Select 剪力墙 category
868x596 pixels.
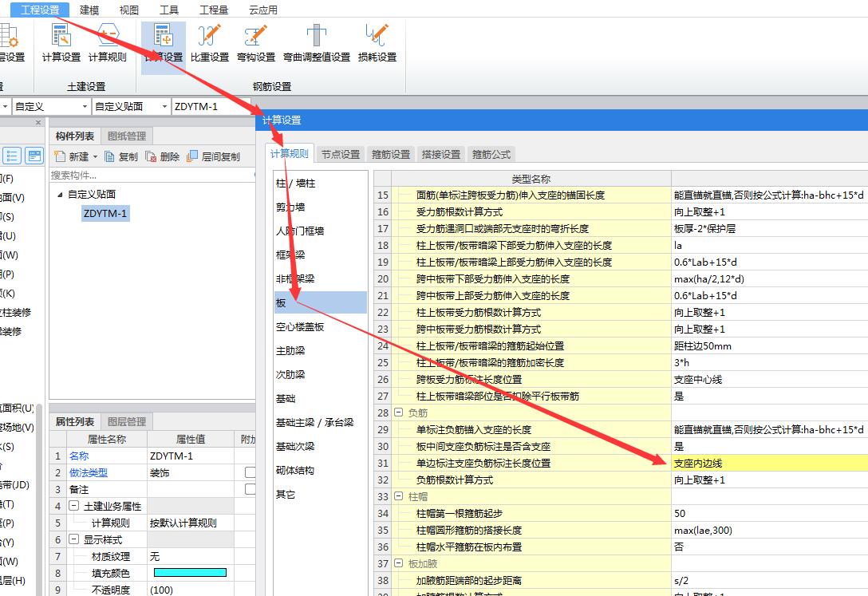coord(290,207)
